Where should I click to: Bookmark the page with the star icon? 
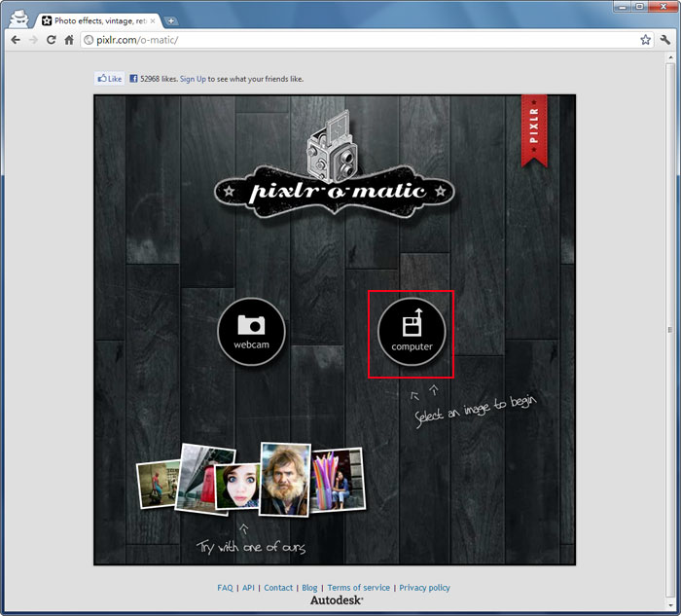645,40
